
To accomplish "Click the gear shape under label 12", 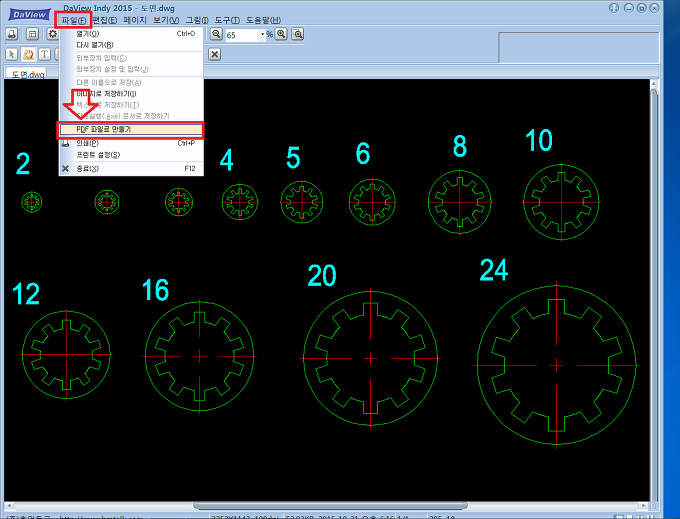I will point(66,354).
